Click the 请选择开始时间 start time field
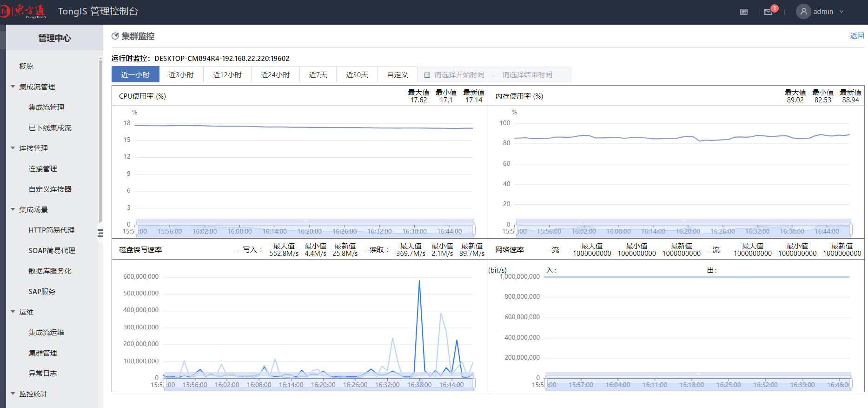The height and width of the screenshot is (408, 868). point(459,75)
